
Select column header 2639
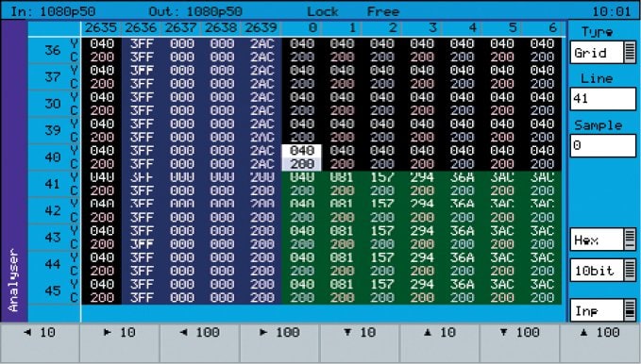[261, 27]
